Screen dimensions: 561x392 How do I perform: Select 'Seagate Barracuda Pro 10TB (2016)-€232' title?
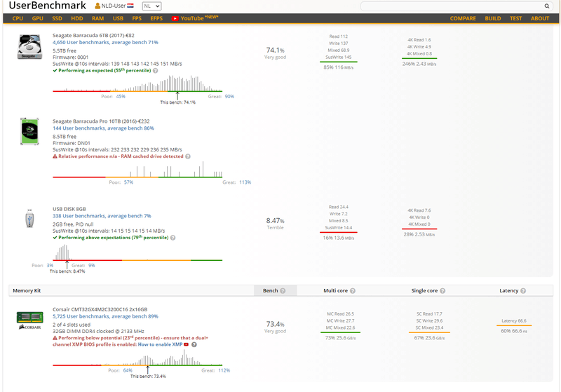(x=101, y=121)
